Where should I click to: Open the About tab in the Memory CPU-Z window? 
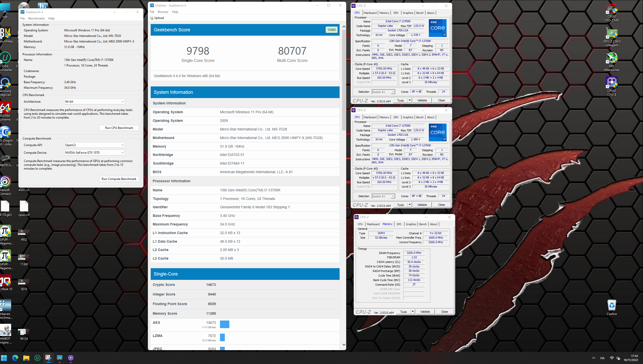click(x=434, y=224)
